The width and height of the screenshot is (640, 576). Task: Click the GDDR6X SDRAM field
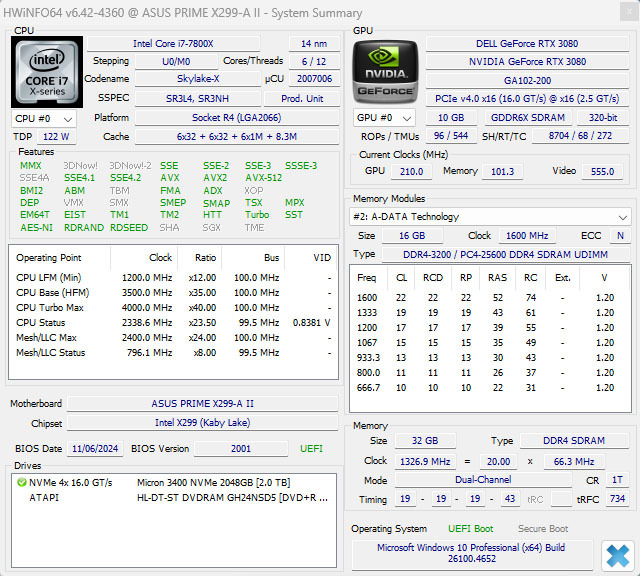pos(528,118)
